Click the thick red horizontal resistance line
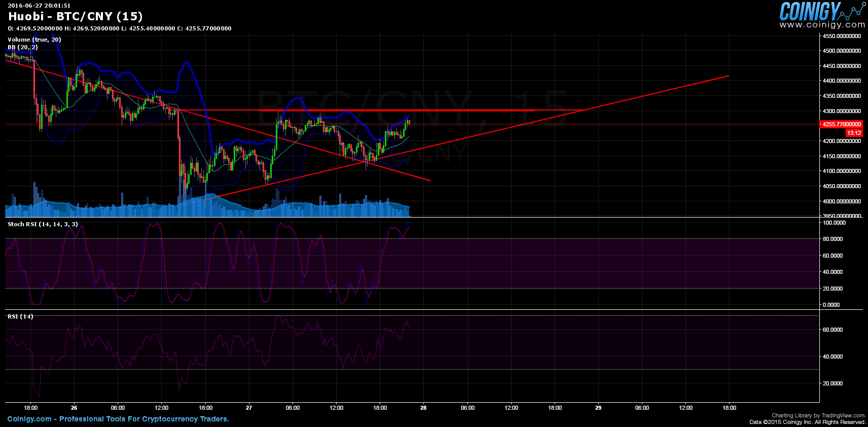Viewport: 868px width, 427px height. pos(395,110)
